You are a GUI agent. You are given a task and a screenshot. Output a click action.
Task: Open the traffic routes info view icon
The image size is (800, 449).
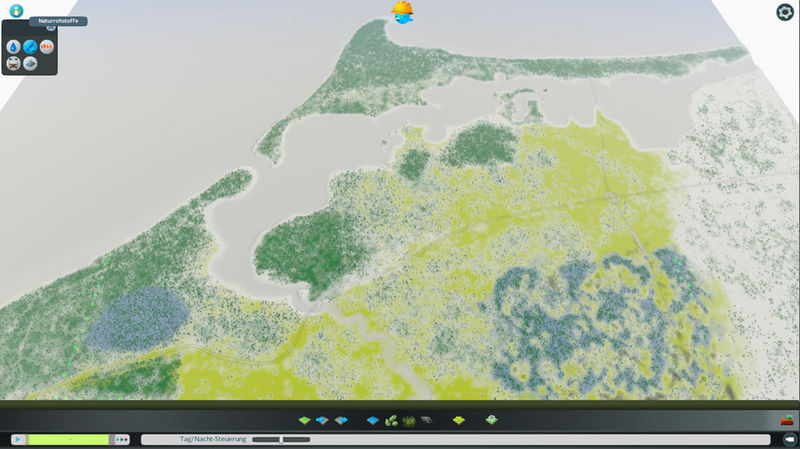pos(14,63)
